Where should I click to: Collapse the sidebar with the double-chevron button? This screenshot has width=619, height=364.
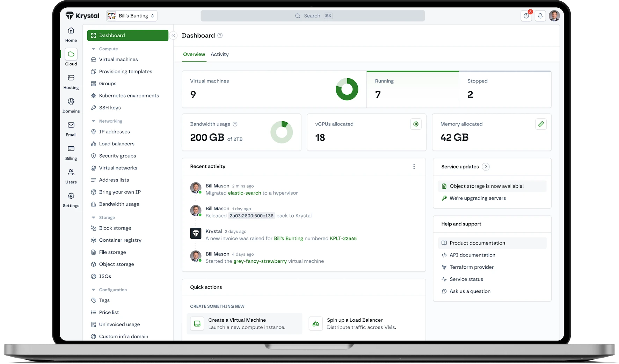(x=173, y=36)
